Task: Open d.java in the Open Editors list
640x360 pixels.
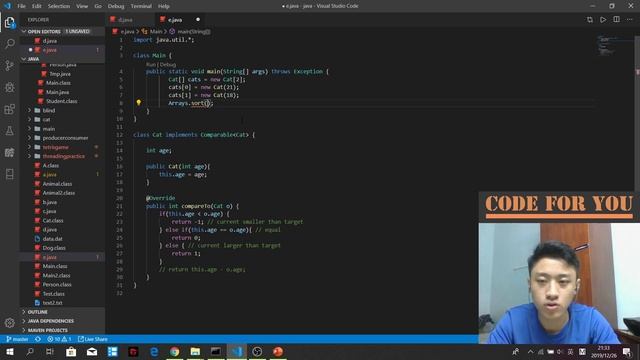Action: [x=50, y=41]
